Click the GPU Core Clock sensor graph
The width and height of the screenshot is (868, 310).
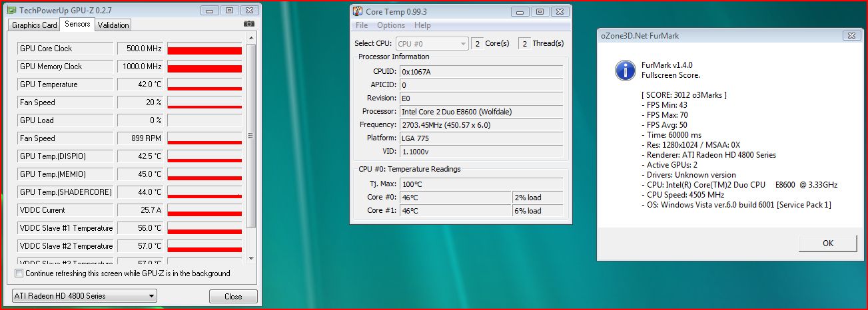click(x=205, y=49)
